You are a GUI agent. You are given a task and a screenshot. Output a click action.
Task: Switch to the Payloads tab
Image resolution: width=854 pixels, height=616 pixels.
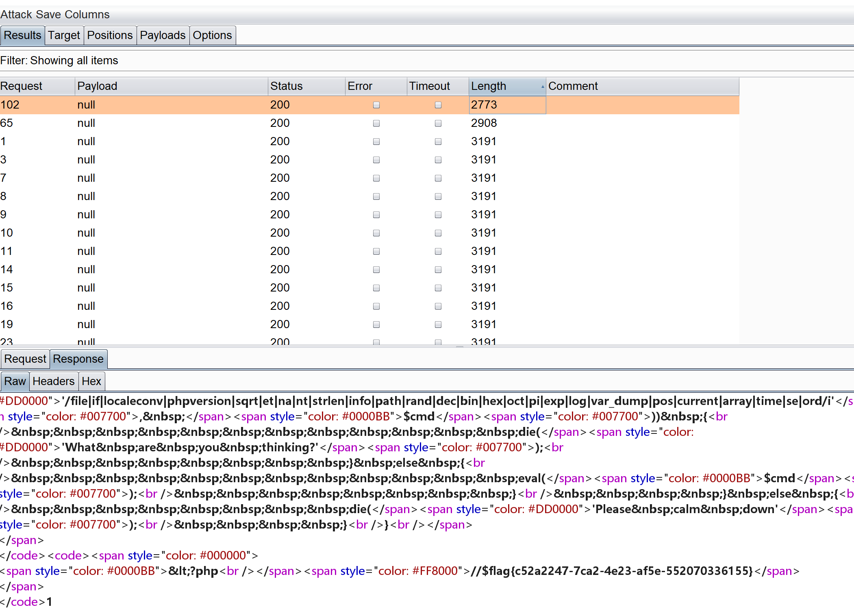[163, 35]
